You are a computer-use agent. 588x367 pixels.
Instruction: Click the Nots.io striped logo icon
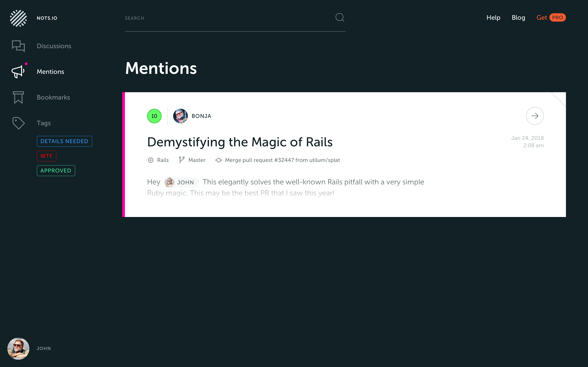point(18,18)
